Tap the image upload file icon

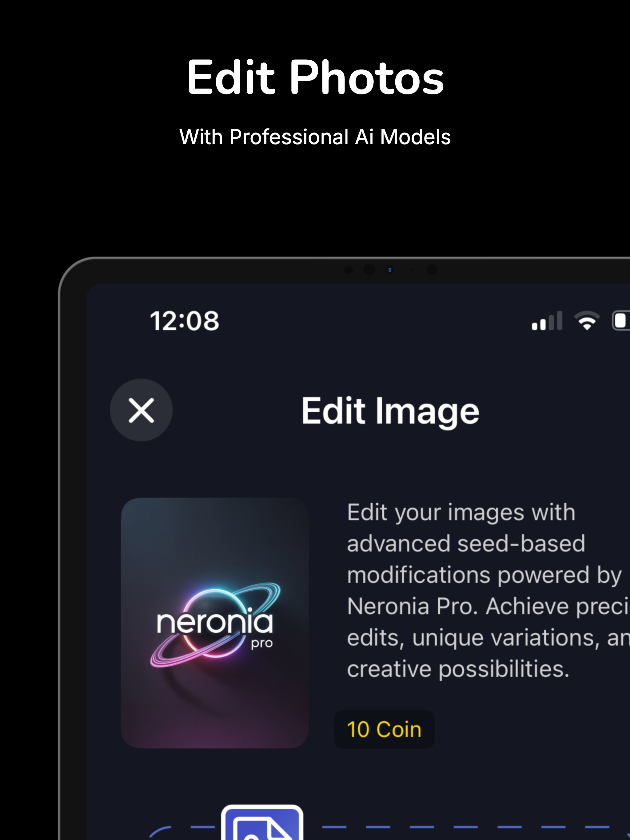pos(262,822)
